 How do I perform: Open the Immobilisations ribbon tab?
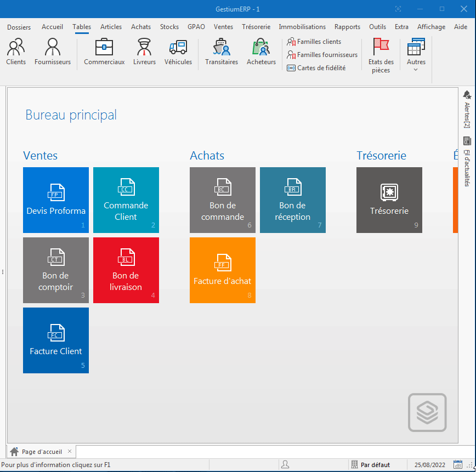click(302, 27)
